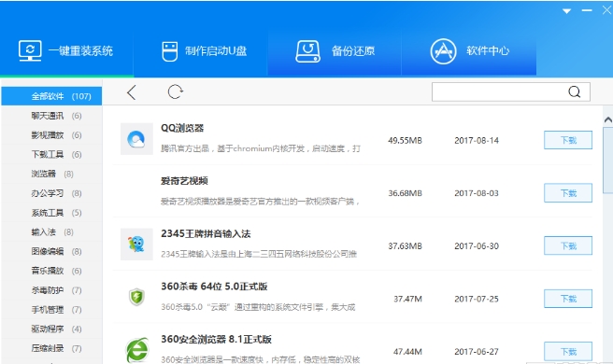The width and height of the screenshot is (613, 364).
Task: Download QQ浏览器 with its 下载 button
Action: (x=568, y=140)
